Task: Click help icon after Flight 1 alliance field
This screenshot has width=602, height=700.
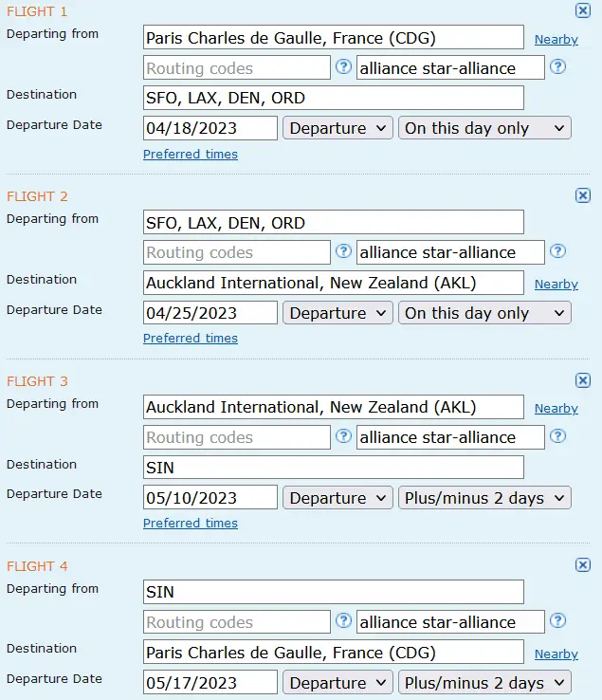Action: 558,67
